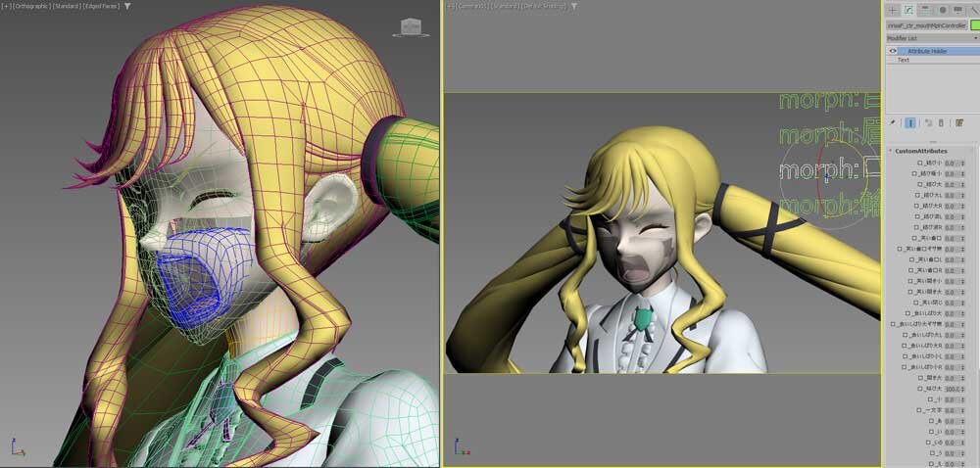Click filter icon in camera viewport header

[x=573, y=6]
